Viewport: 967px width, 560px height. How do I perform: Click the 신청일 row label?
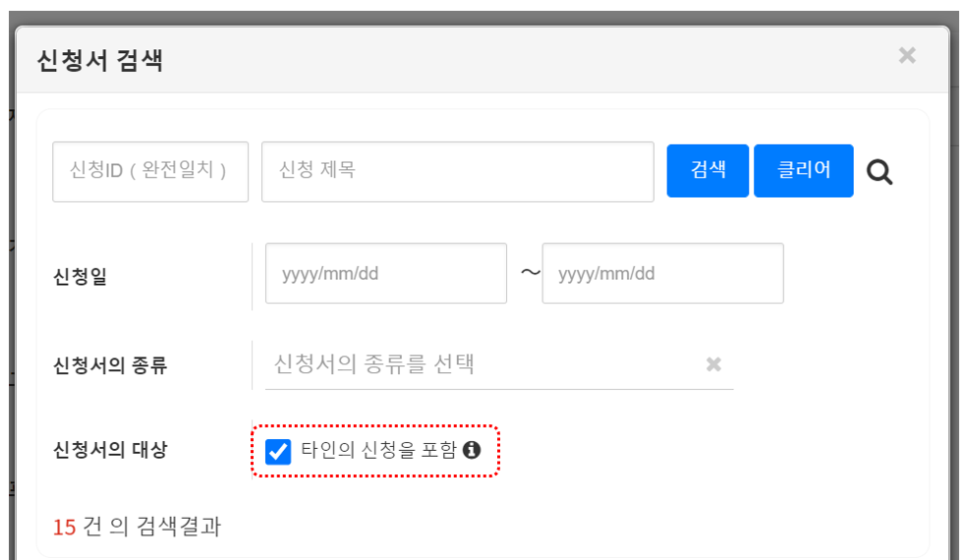[80, 277]
